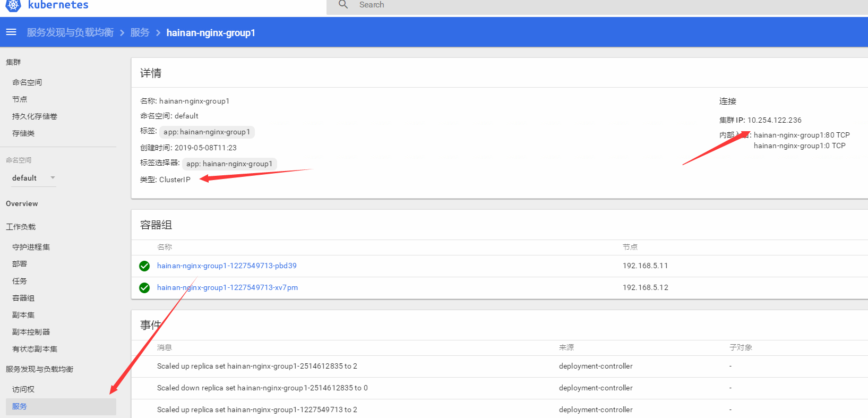868x418 pixels.
Task: Click the Kubernetes logo icon
Action: click(x=13, y=5)
